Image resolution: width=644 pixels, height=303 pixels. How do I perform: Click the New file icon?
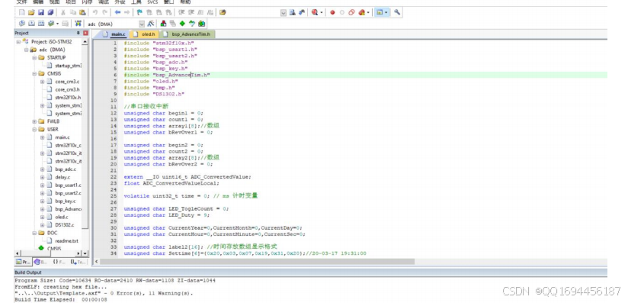tap(22, 12)
